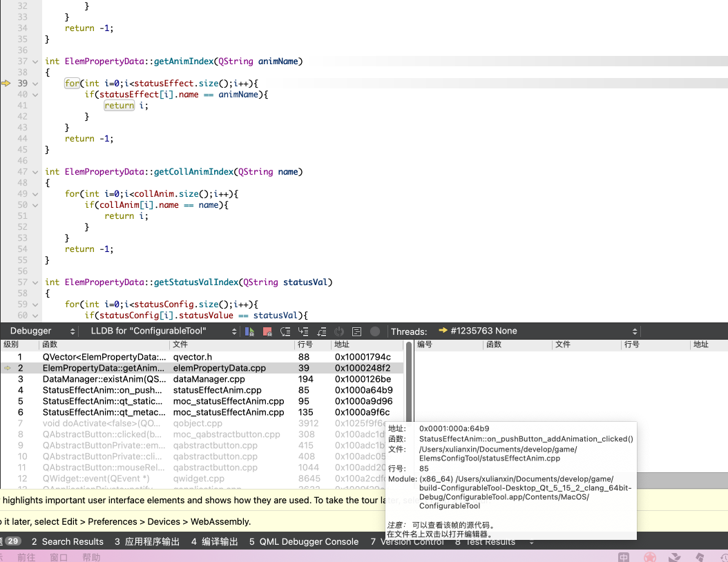Click the Step Over icon
Viewport: 728px width, 562px height.
pos(285,331)
